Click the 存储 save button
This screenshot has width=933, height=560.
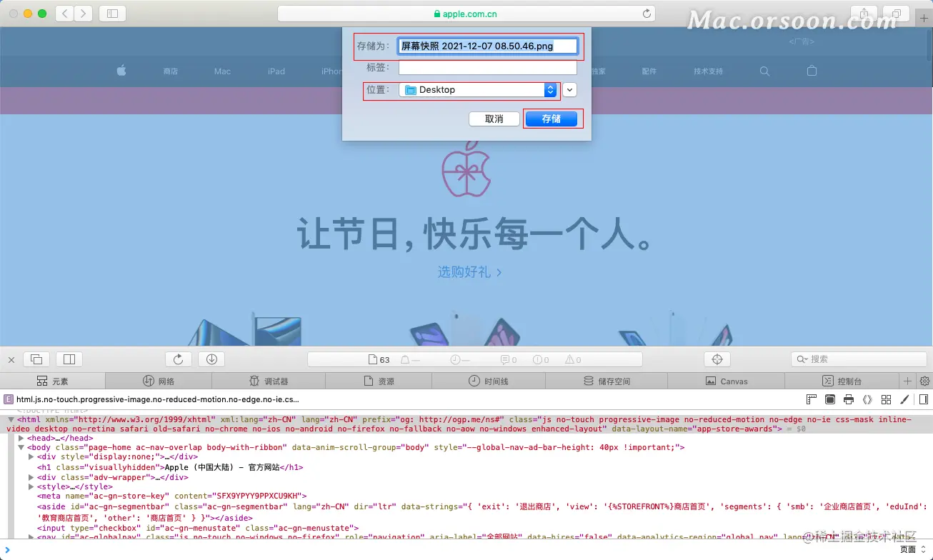[x=552, y=119]
